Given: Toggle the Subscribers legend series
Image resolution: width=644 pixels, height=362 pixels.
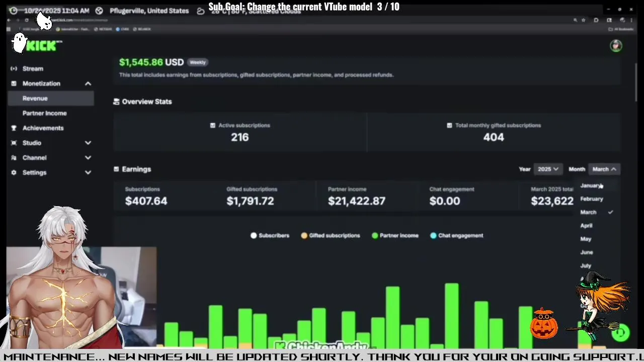Looking at the screenshot, I should tap(270, 235).
